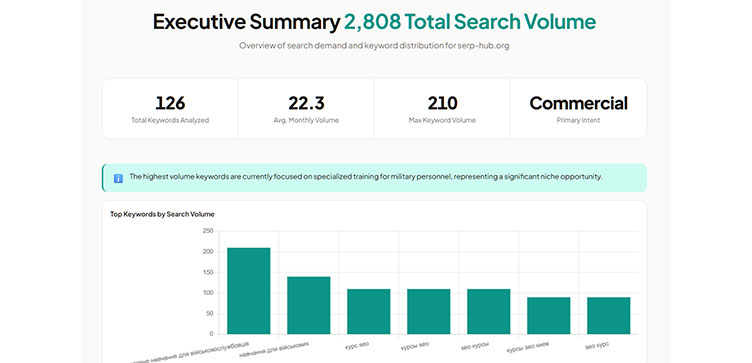Click the 'Executive Summary' heading text
This screenshot has height=363, width=752.
click(x=247, y=22)
